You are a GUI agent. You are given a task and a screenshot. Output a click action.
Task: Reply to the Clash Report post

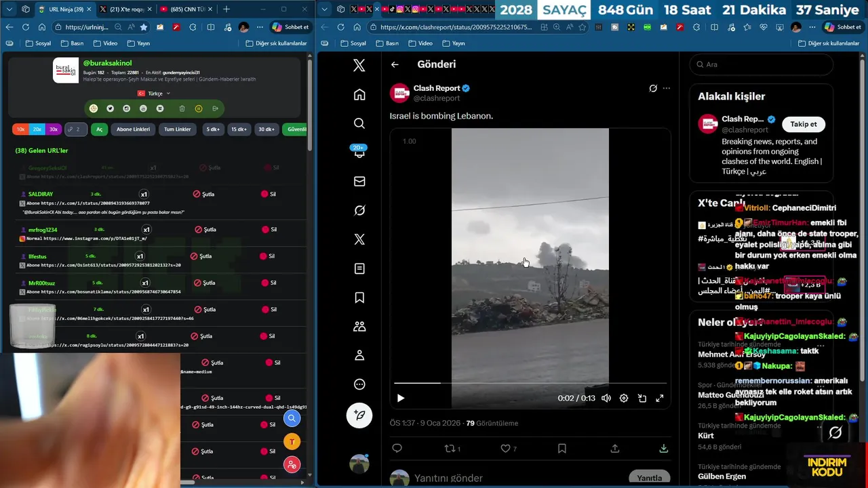pos(397,448)
